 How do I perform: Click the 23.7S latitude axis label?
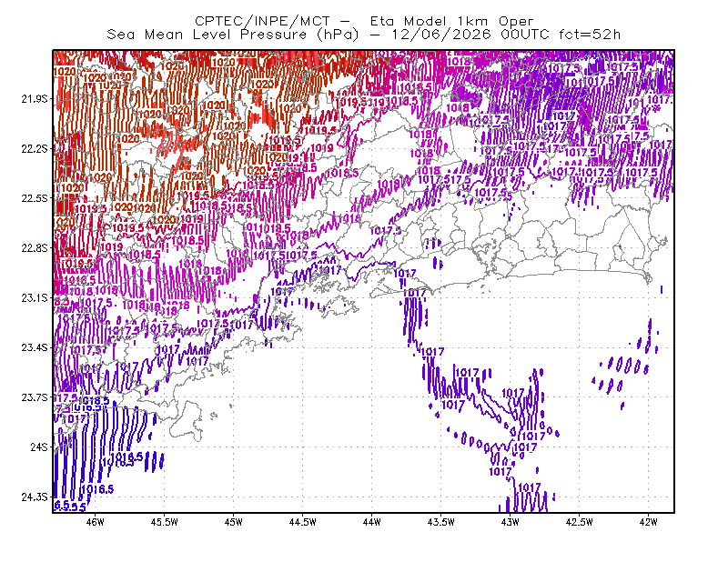click(x=35, y=397)
